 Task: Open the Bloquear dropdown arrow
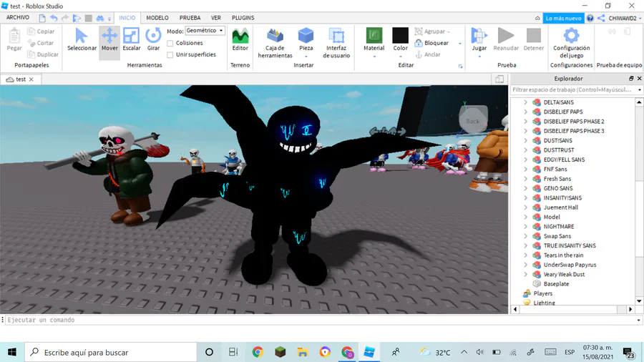tap(460, 43)
